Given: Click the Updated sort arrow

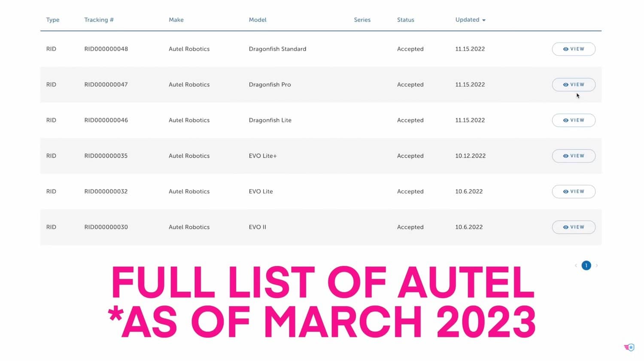Looking at the screenshot, I should (x=484, y=20).
